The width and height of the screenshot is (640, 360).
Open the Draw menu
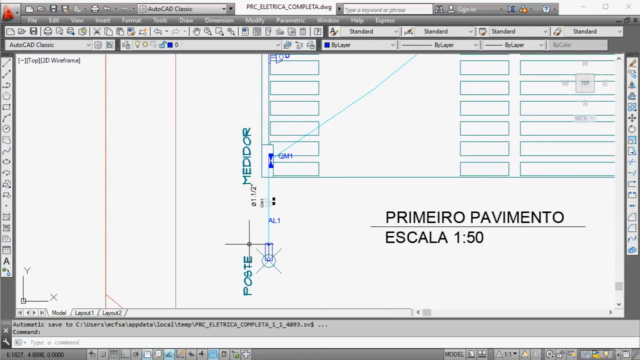tap(186, 20)
